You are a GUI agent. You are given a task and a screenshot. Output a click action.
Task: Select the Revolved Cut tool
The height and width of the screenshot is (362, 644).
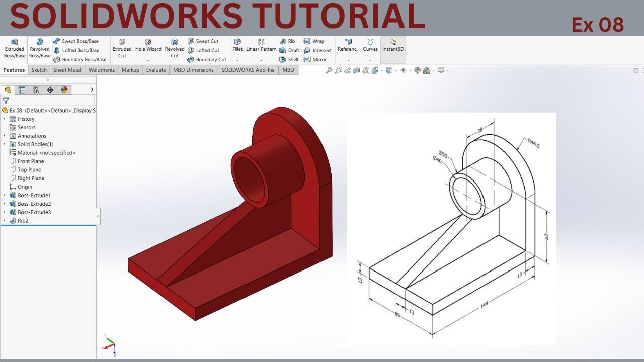175,49
